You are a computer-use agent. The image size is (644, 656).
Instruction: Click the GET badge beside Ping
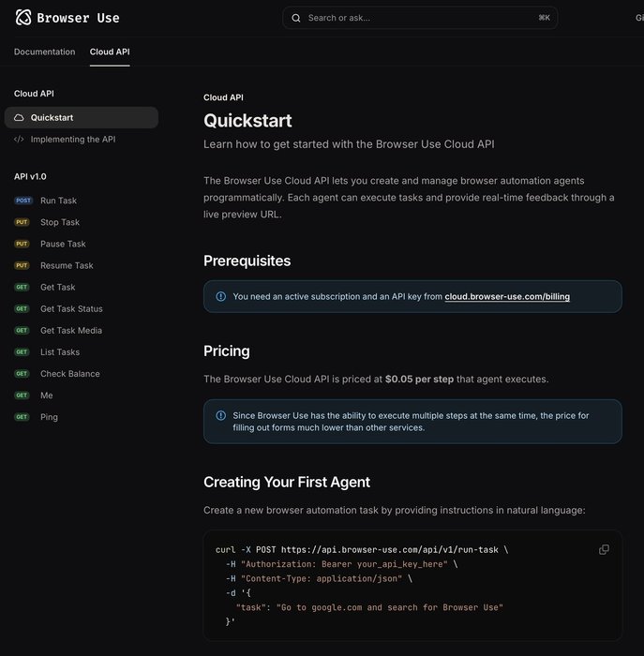click(22, 417)
